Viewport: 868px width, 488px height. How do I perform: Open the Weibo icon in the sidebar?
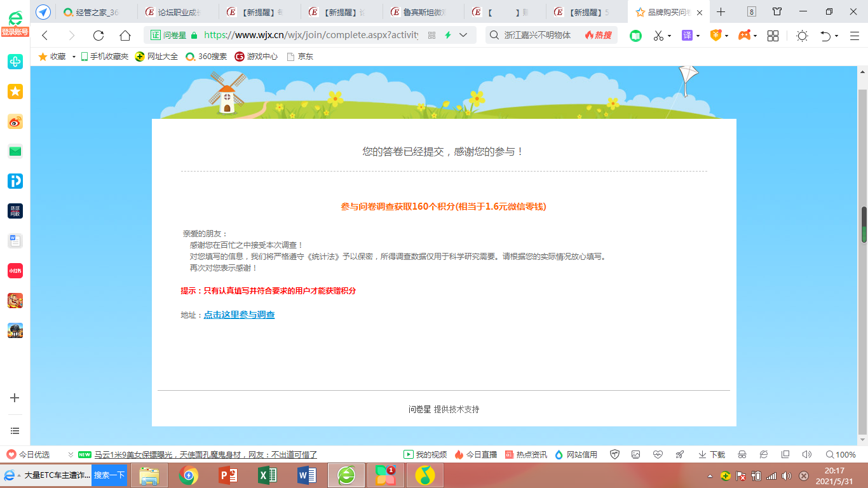click(15, 121)
